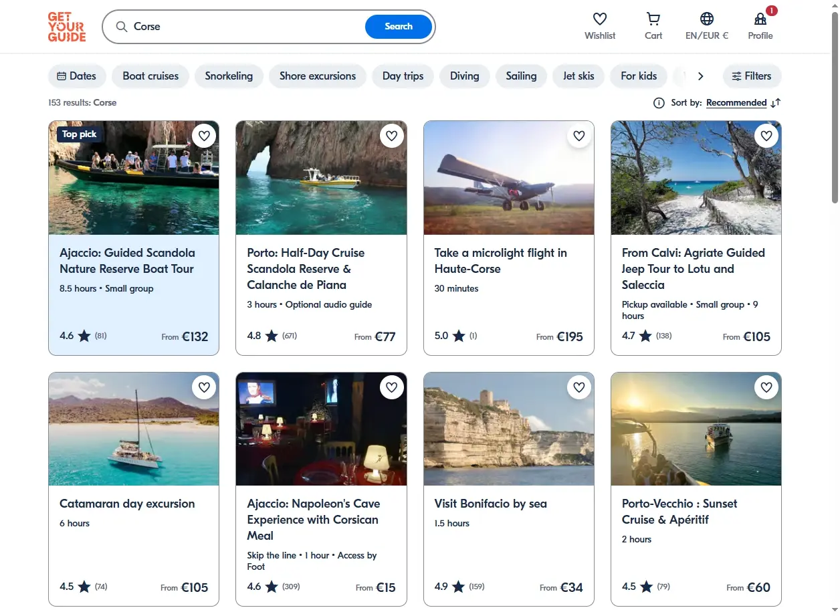Wishlist the microlight flight in Haute-Corse
Image resolution: width=840 pixels, height=616 pixels.
pos(579,136)
